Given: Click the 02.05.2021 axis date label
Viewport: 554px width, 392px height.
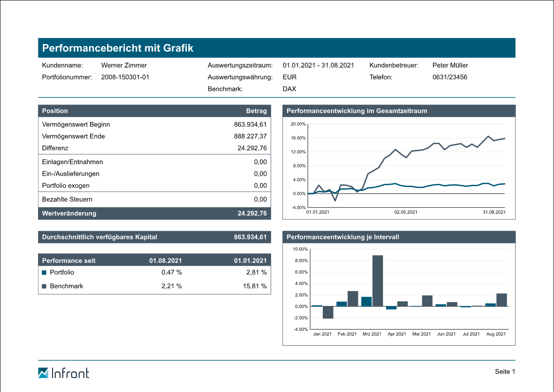Looking at the screenshot, I should [x=406, y=212].
